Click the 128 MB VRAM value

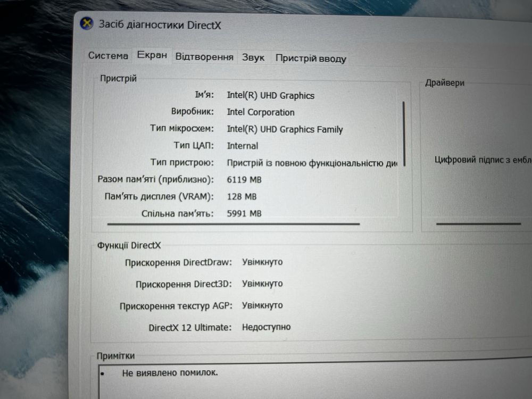(x=242, y=197)
